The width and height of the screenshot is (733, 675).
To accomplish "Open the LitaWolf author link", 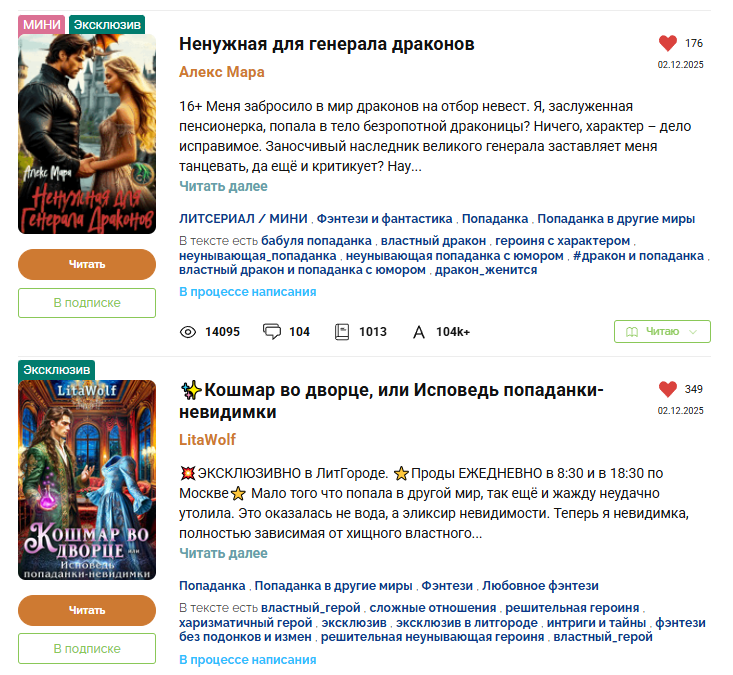I will click(x=207, y=440).
